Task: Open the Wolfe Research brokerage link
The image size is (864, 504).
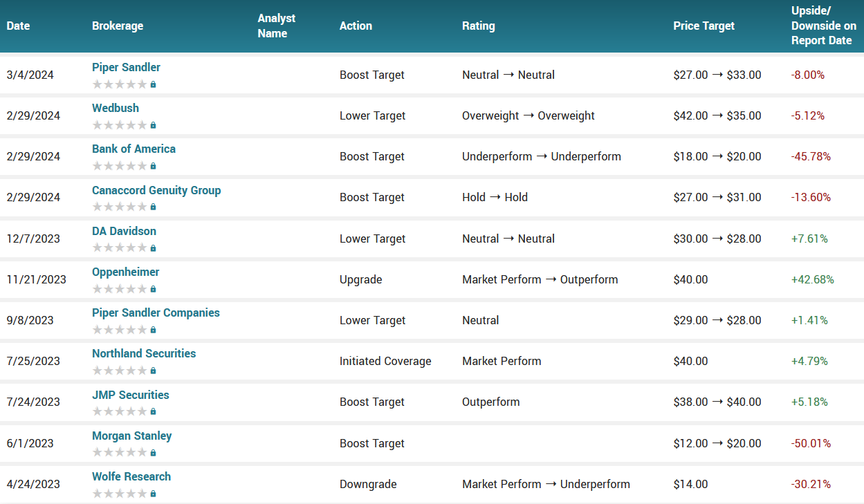Action: [131, 476]
